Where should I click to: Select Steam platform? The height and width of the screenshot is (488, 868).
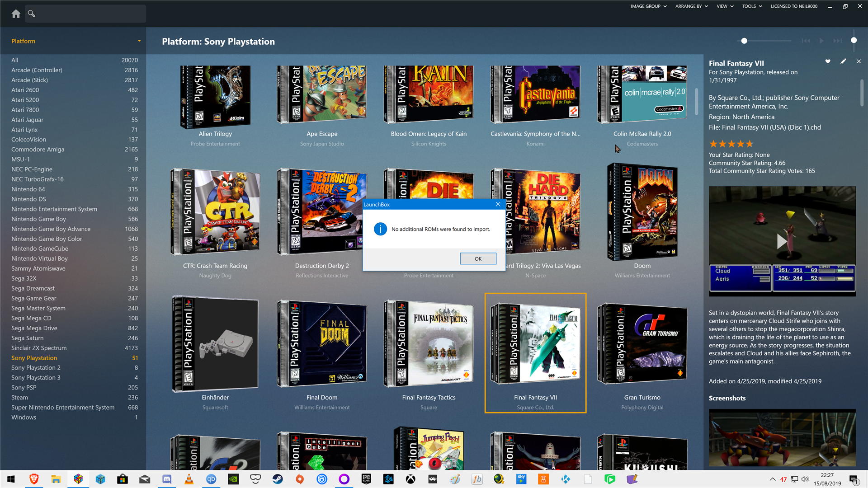(x=75, y=398)
